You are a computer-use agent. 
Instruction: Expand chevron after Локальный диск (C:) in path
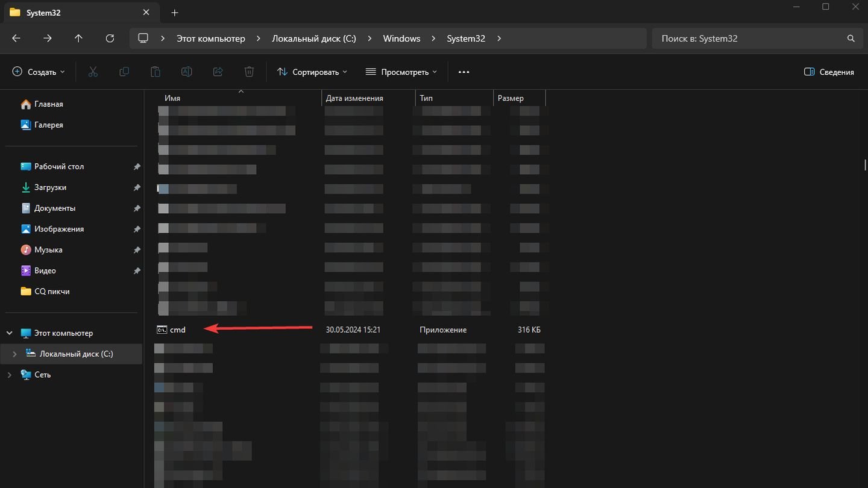tap(370, 38)
